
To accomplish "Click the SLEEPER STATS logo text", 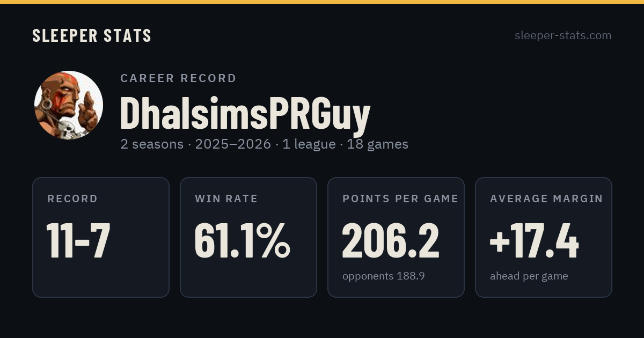I will (x=92, y=36).
